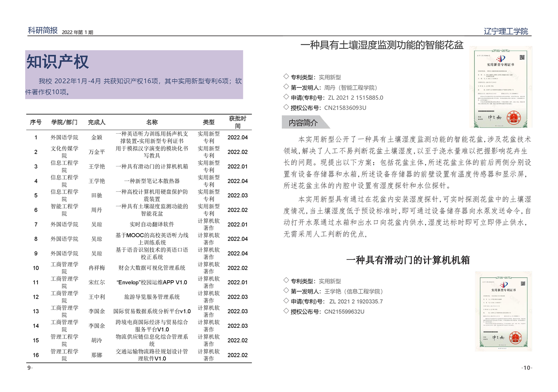Click the name 冉祥梅 in the table
The height and width of the screenshot is (392, 558).
click(x=97, y=268)
